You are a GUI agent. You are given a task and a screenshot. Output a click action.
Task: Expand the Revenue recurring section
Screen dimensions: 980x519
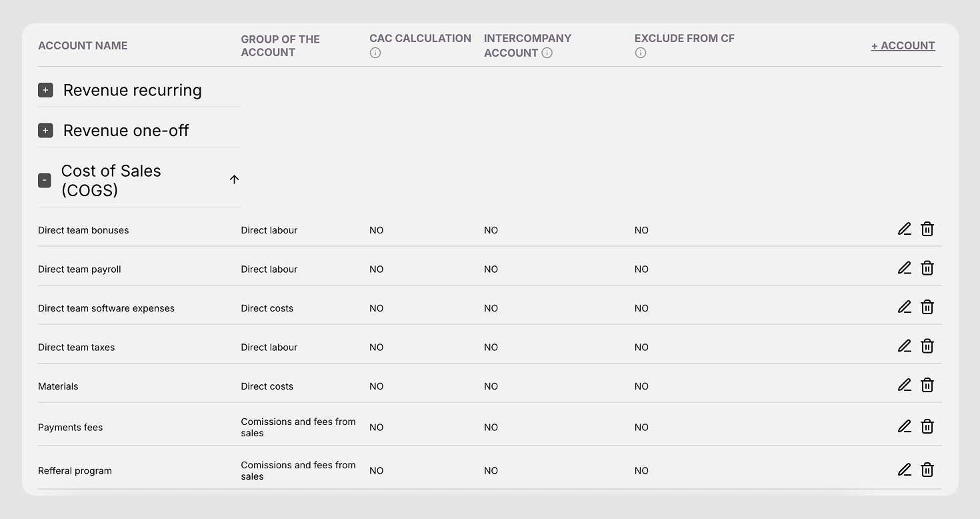[x=45, y=89]
